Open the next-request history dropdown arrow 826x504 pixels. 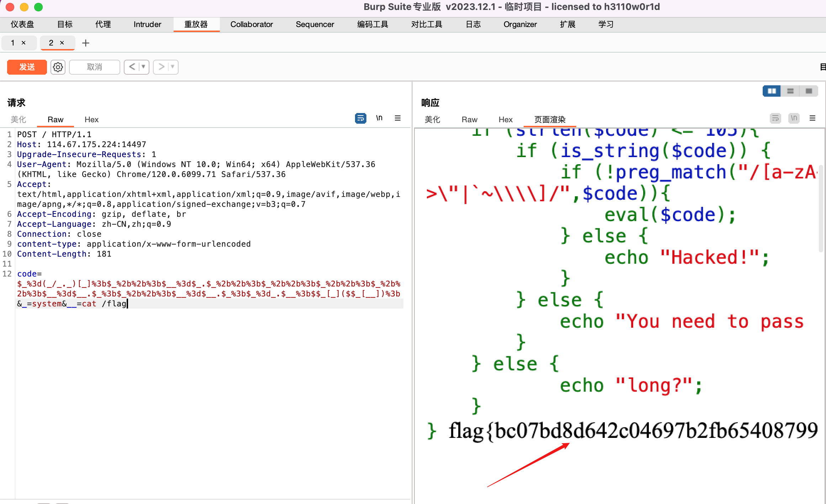[x=172, y=67]
